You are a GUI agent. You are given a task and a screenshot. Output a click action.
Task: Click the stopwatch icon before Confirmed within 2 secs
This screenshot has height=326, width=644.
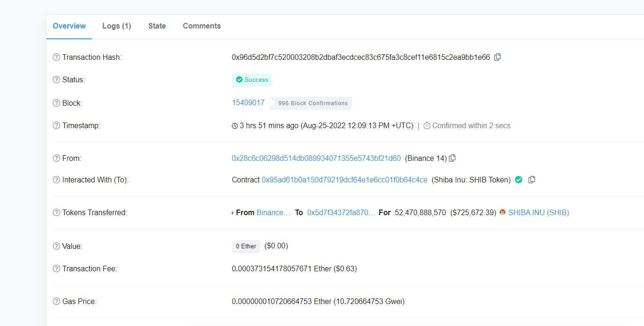click(427, 126)
